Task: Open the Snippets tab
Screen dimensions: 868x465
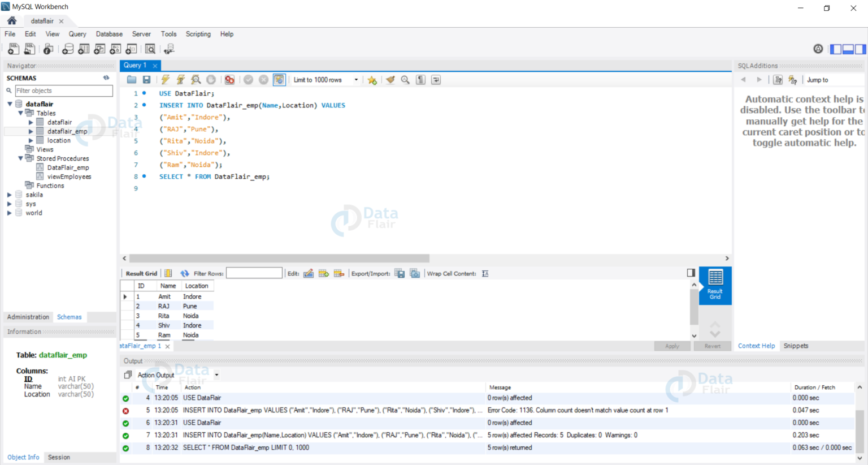Action: pyautogui.click(x=796, y=346)
